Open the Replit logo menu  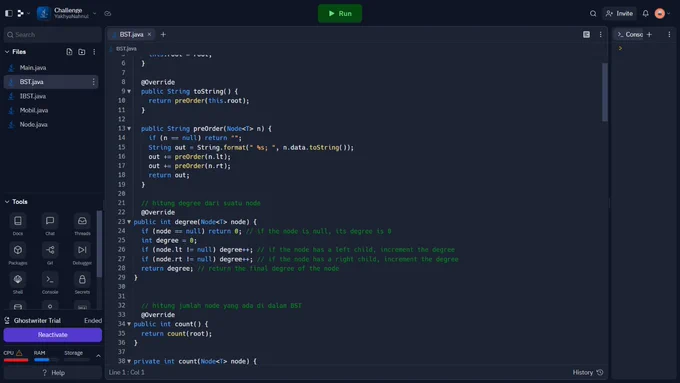[x=23, y=13]
